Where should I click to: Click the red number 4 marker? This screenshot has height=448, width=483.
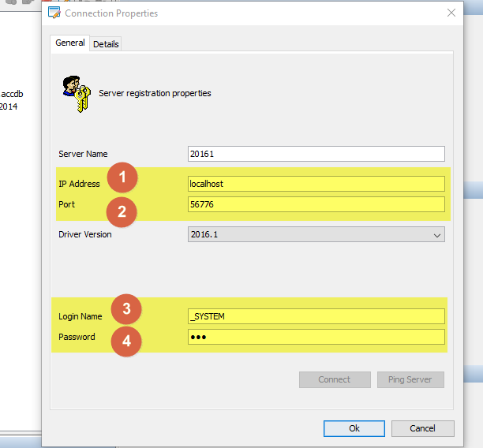coord(126,342)
